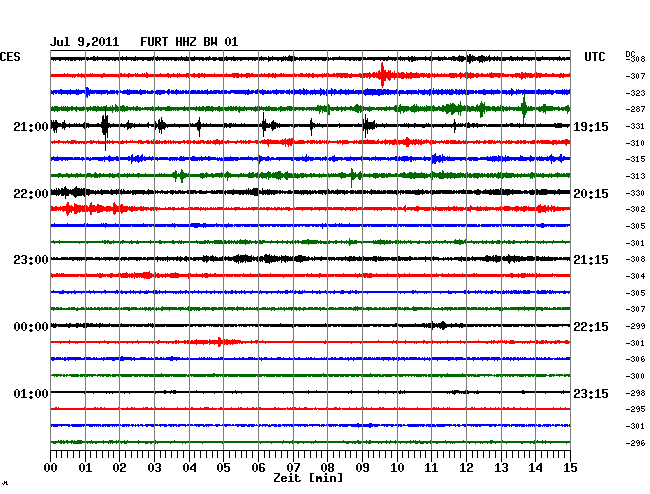
Task: Click the station title FURT HHZ BW 01
Action: click(189, 42)
